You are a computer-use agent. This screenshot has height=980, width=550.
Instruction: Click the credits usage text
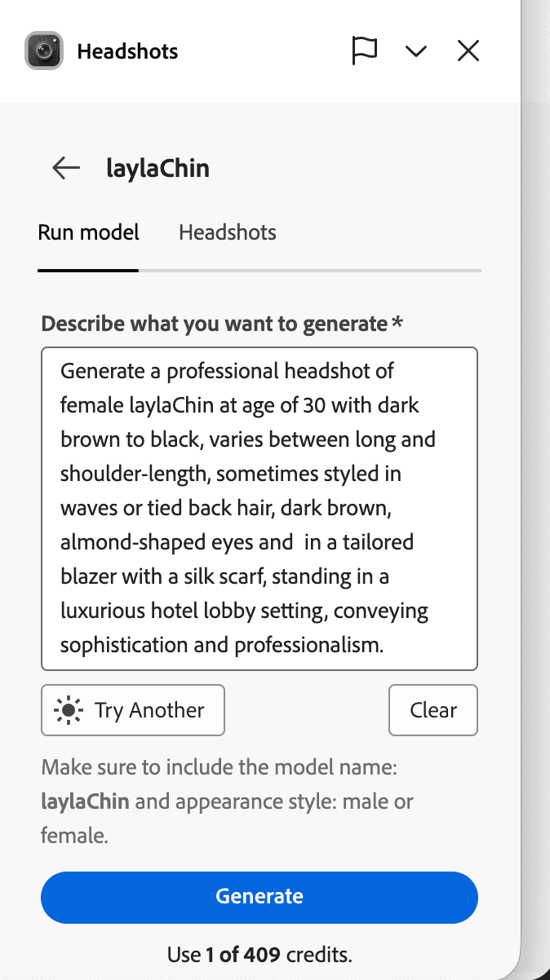[x=259, y=954]
